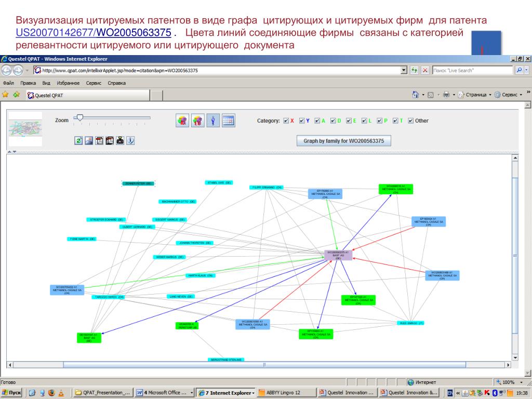Open the QPAT_Presentation folder taskbar button
The image size is (532, 399).
(103, 393)
